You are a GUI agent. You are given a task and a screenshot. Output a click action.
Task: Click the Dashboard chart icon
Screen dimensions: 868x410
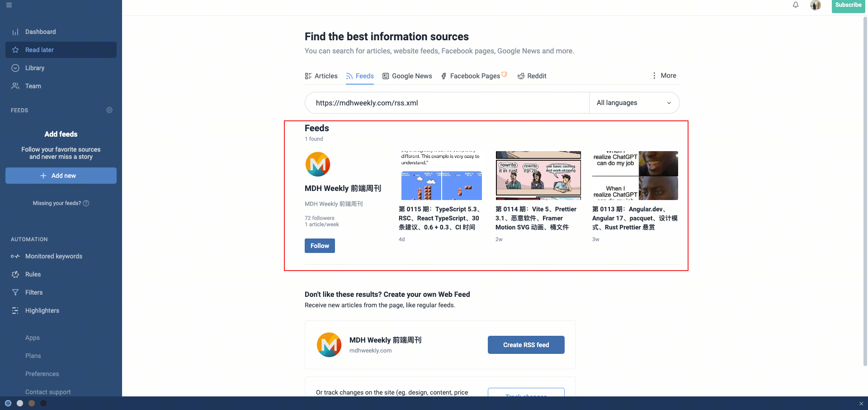click(x=15, y=32)
